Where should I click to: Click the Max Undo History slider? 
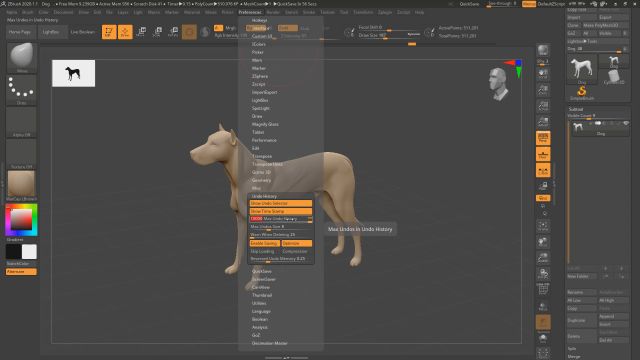coord(281,219)
